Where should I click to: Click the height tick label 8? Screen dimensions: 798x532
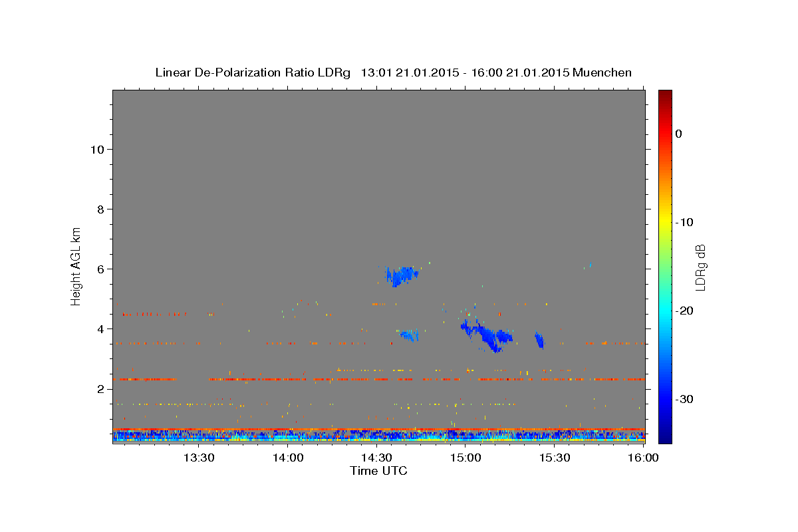click(x=100, y=209)
